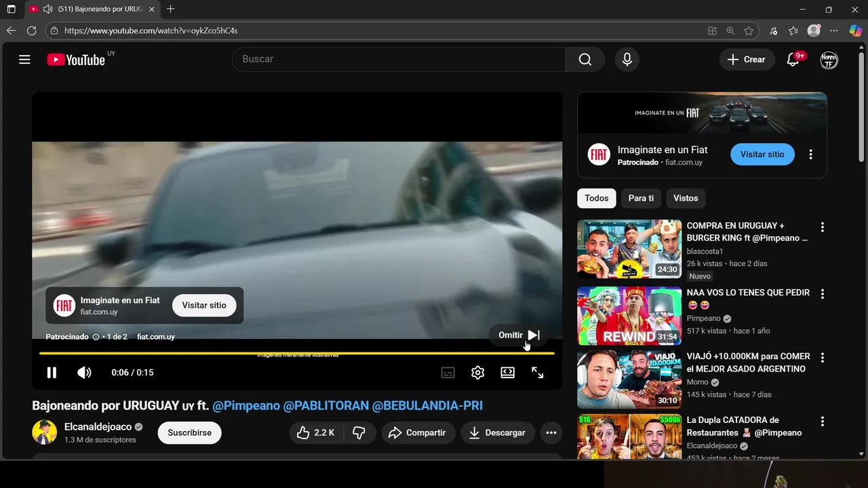This screenshot has width=868, height=488.
Task: Enter full screen mode
Action: (537, 373)
